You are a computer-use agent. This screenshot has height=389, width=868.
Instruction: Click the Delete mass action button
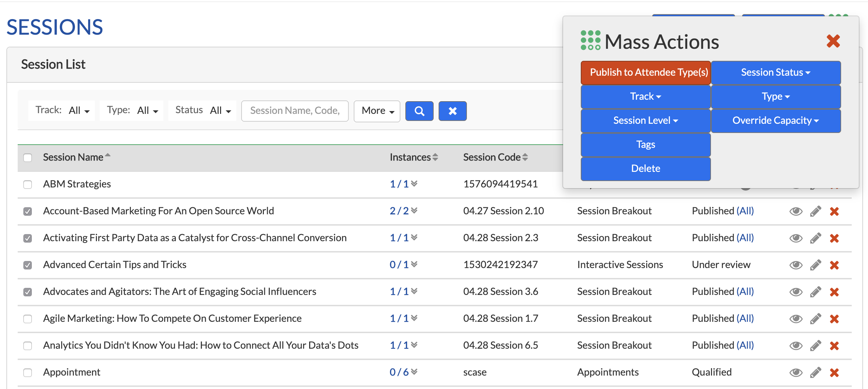[646, 169]
